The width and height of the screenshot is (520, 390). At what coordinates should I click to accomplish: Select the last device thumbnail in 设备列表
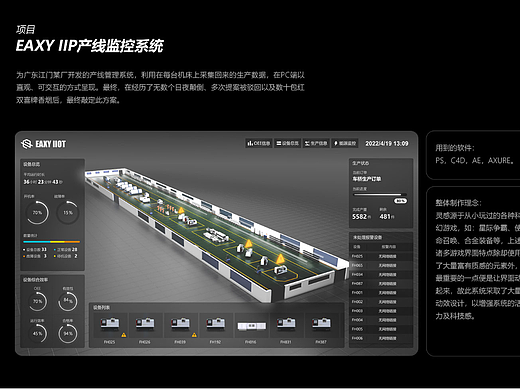pos(321,323)
